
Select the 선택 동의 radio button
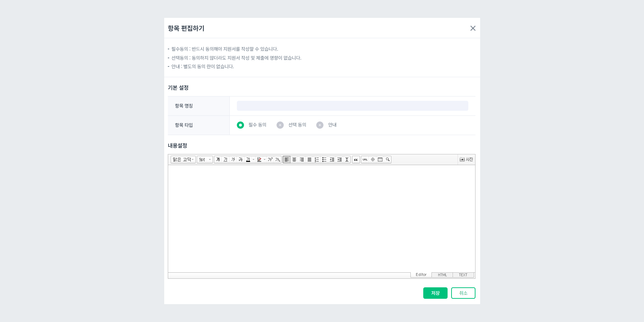coord(280,125)
